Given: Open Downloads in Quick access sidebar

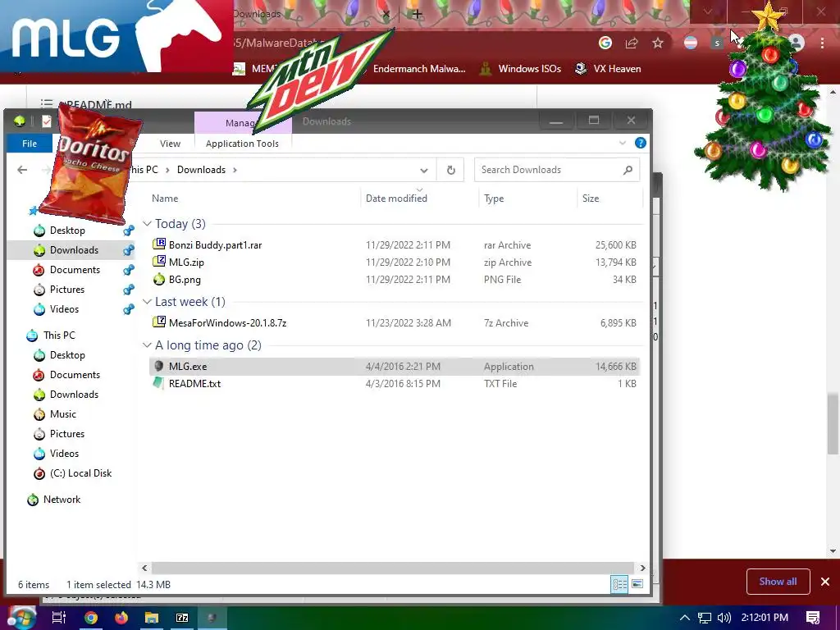Looking at the screenshot, I should [x=74, y=250].
